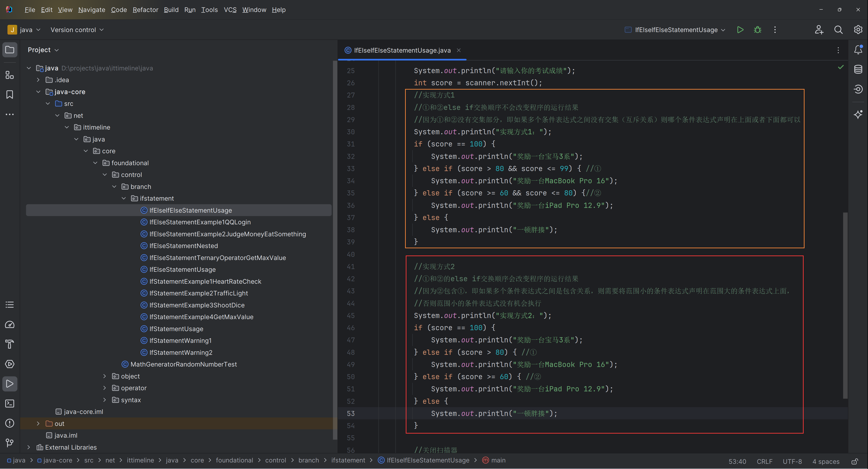Viewport: 868px width, 469px height.
Task: Click the main method breadcrumb
Action: 494,460
